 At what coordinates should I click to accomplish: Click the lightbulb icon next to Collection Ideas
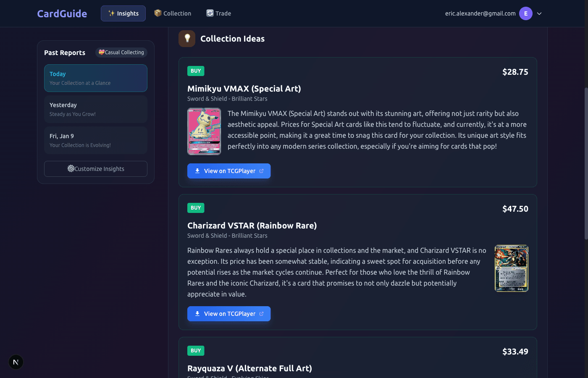187,38
